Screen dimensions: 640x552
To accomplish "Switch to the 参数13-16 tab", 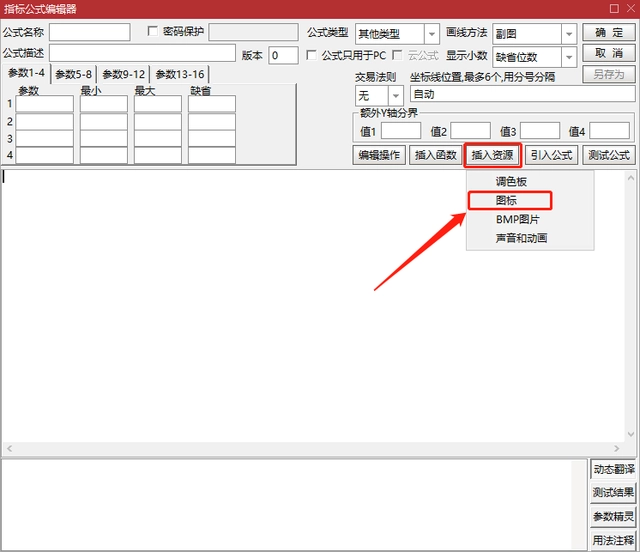I will pyautogui.click(x=180, y=74).
